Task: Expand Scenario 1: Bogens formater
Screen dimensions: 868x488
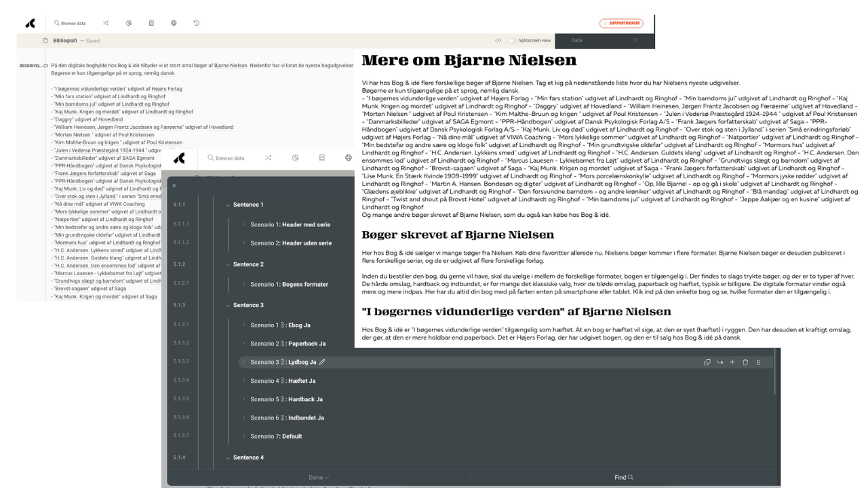Action: click(244, 284)
